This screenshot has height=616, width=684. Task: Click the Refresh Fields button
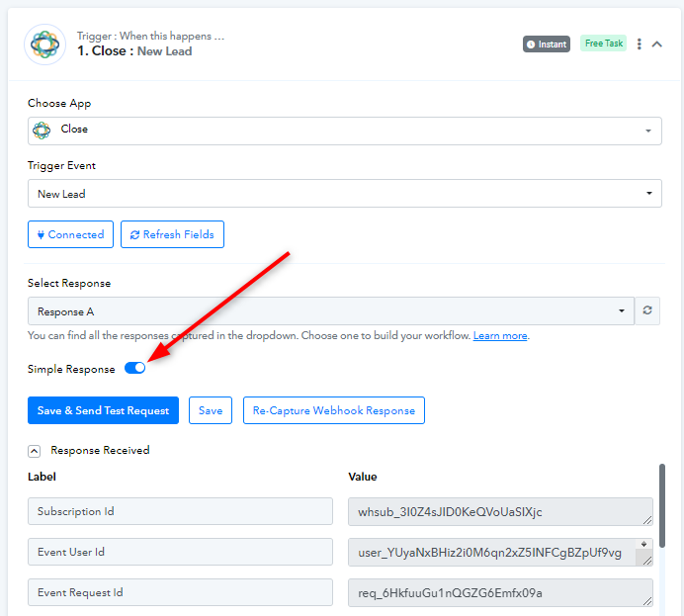pos(172,234)
